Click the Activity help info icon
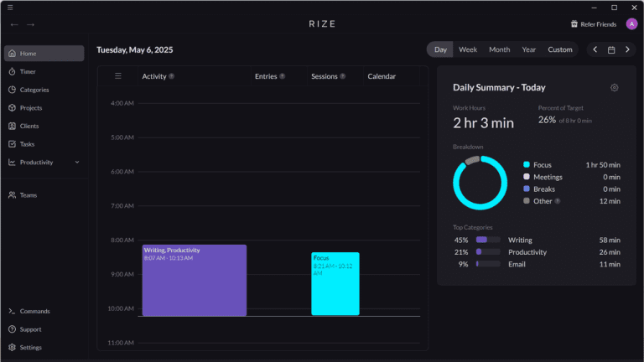 click(x=172, y=76)
